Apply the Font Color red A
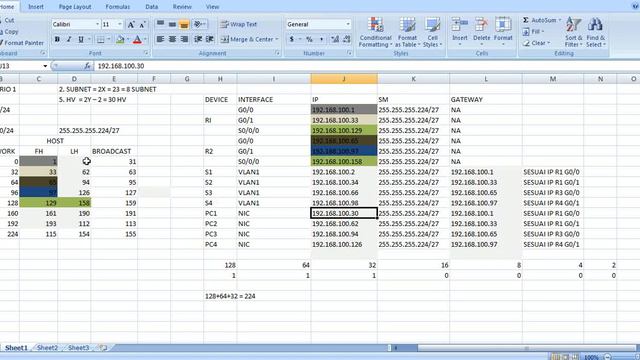Viewport: 640px width, 360px height. [137, 39]
